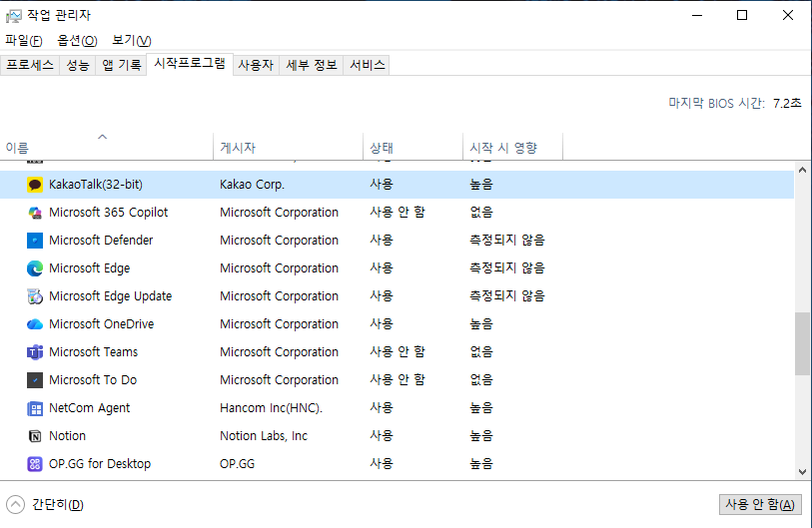The width and height of the screenshot is (812, 528).
Task: Click Microsoft Teams 사용 안 함 status cell
Action: [x=398, y=352]
